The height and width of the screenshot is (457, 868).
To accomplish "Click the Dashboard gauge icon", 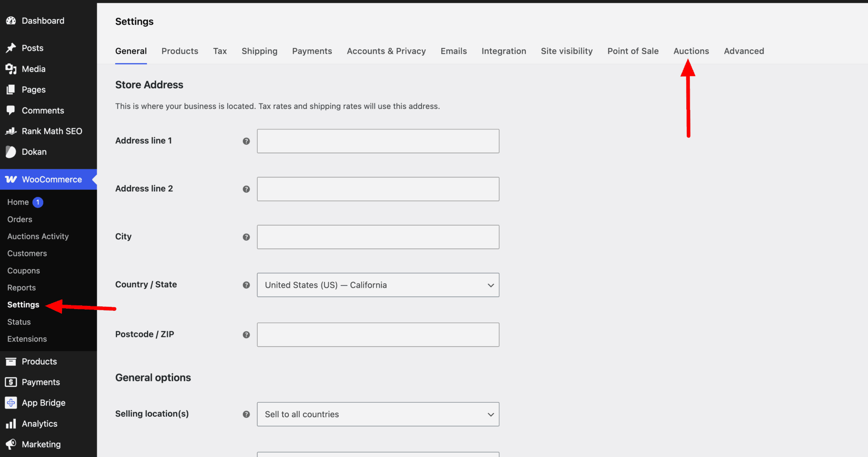I will coord(11,21).
